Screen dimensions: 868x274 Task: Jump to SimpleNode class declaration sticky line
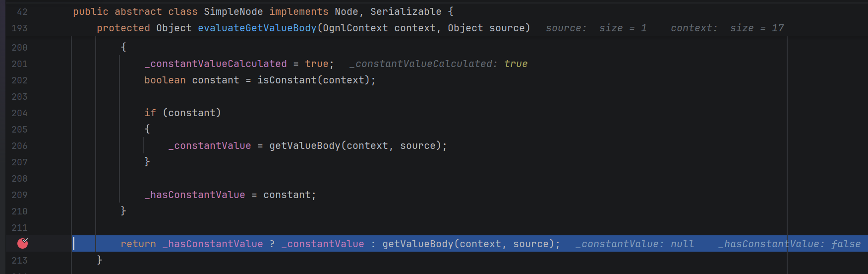tap(263, 11)
